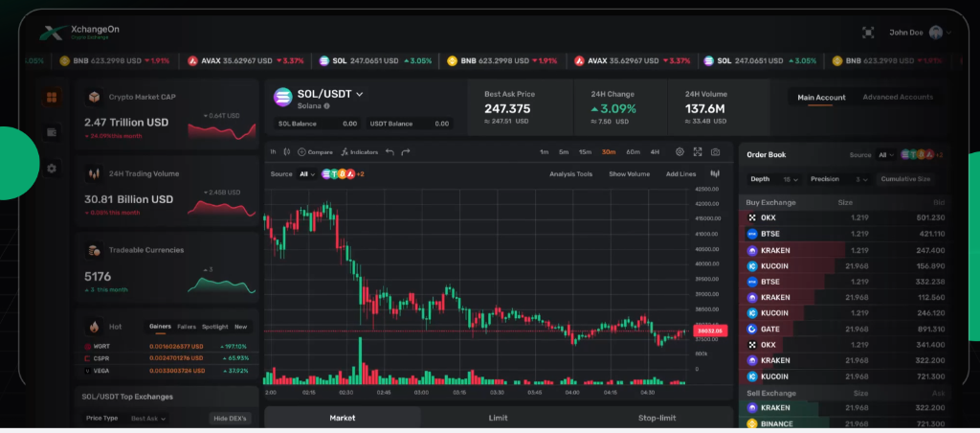Click the GATE exchange logo in order book
Screen dimensions: 980x433
[752, 330]
